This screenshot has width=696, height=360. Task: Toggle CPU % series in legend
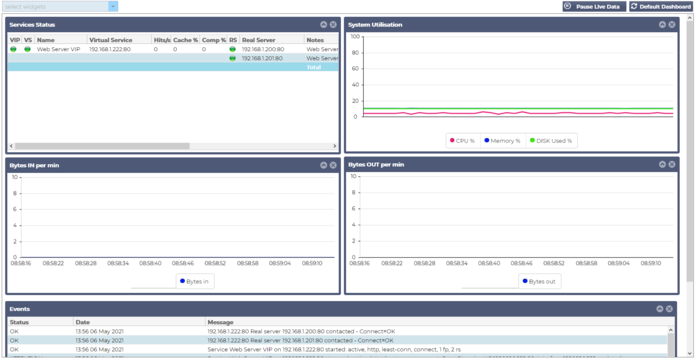pyautogui.click(x=463, y=141)
